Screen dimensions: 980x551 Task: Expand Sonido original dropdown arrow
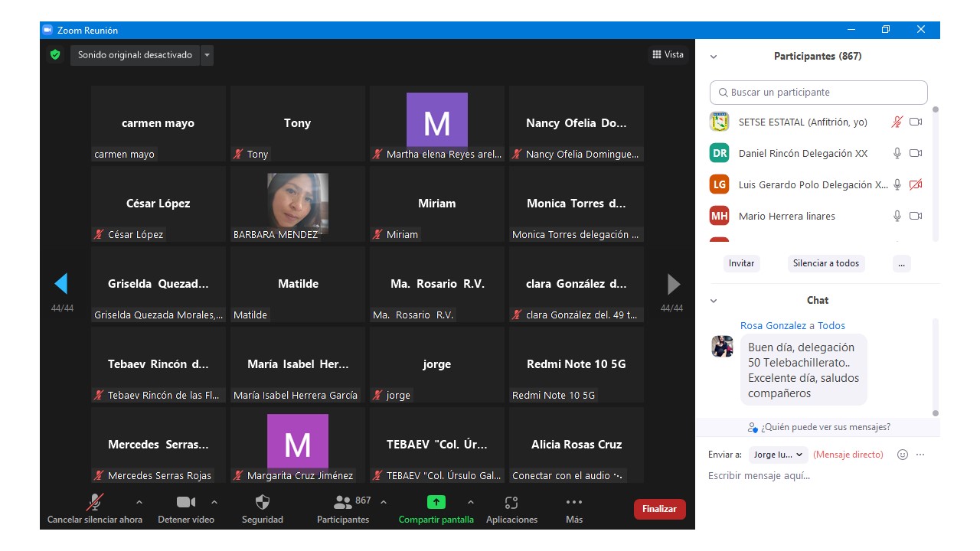[207, 55]
